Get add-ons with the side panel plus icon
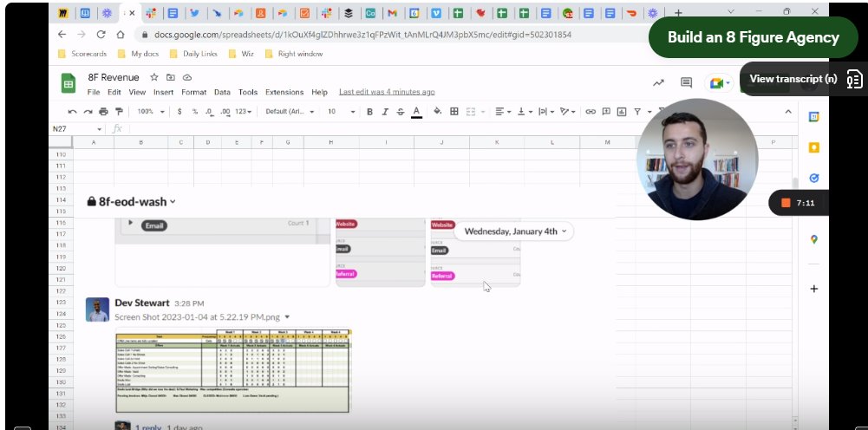868x430 pixels. pyautogui.click(x=813, y=289)
